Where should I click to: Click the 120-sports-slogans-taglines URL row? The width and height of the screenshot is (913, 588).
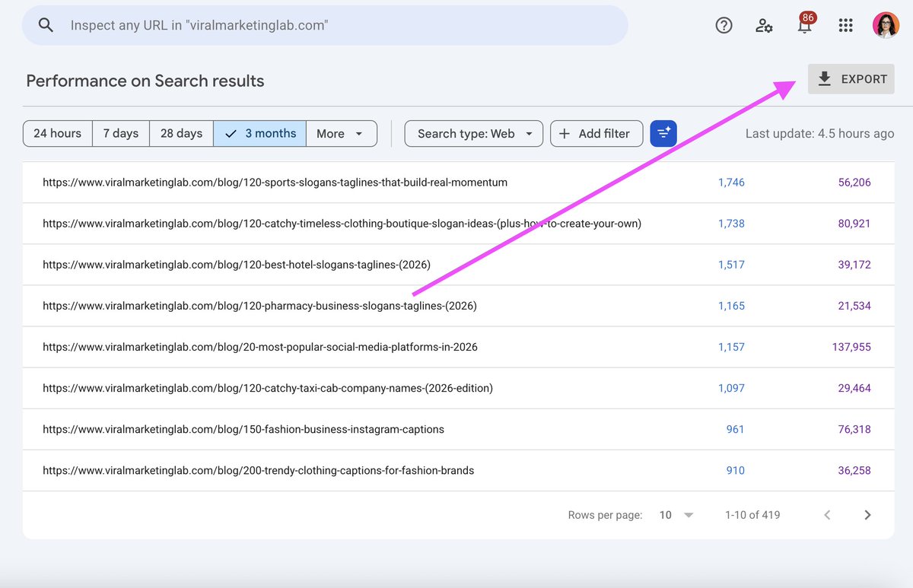tap(459, 183)
